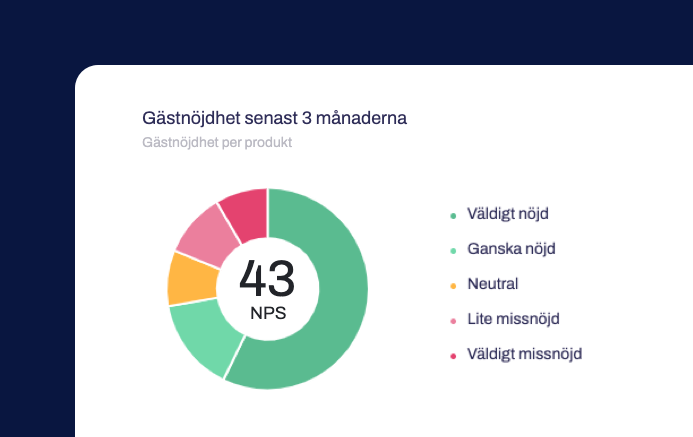This screenshot has height=437, width=693.
Task: Click the 43 NPS score in chart center
Action: [x=267, y=279]
